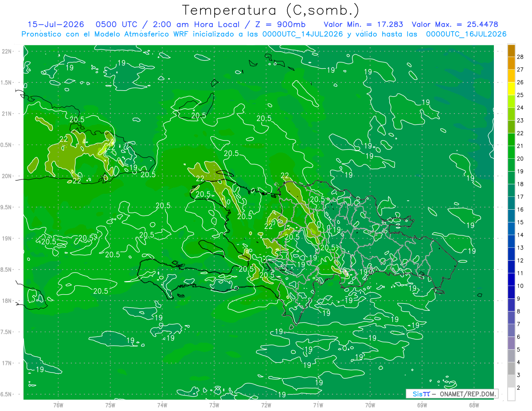Click the '17N' latitude label

coord(6,363)
